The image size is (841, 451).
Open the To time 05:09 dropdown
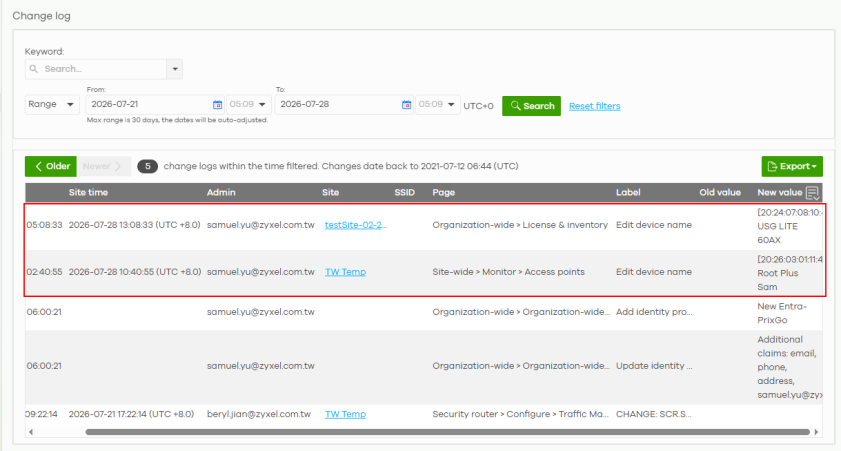pyautogui.click(x=437, y=104)
